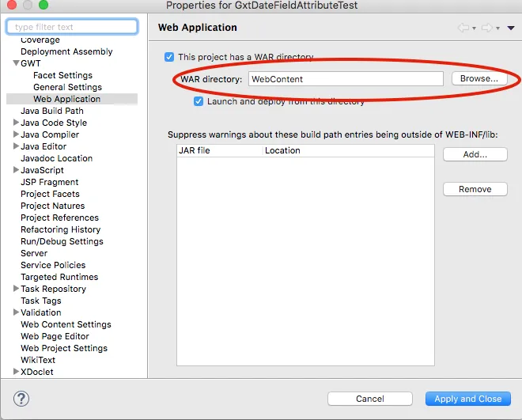
Task: Expand the Validation node
Action: (x=16, y=312)
